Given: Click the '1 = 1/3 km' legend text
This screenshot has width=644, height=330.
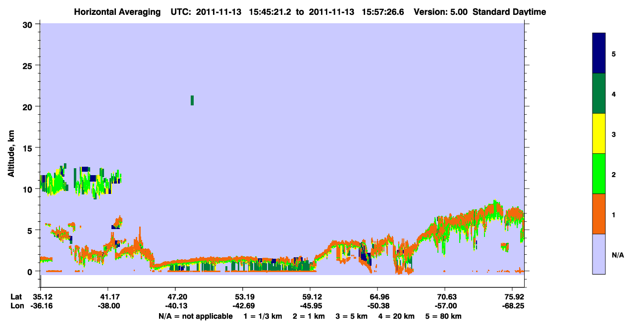Looking at the screenshot, I should click(x=263, y=316).
